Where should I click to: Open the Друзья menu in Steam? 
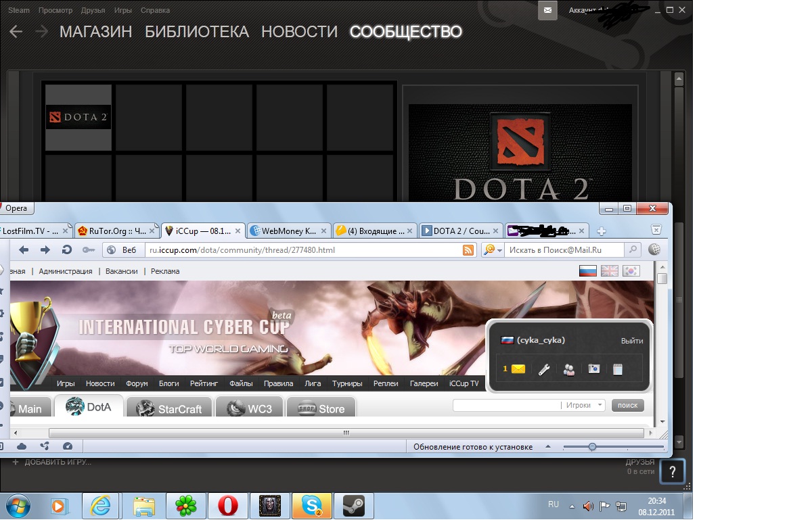(x=93, y=10)
